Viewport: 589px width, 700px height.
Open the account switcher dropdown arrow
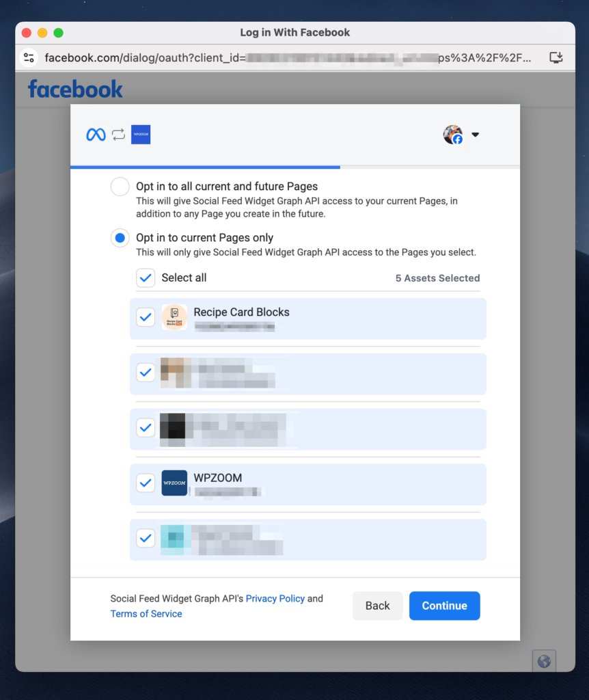[475, 135]
